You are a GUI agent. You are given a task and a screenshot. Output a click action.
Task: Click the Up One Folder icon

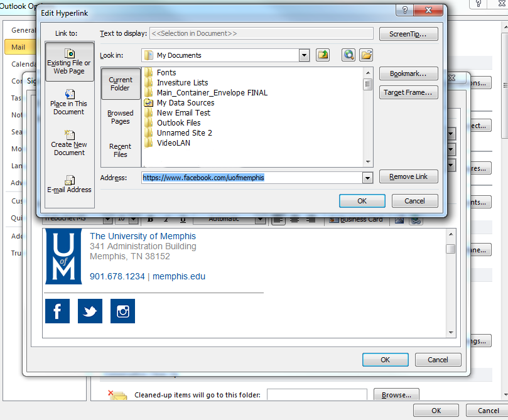[323, 55]
